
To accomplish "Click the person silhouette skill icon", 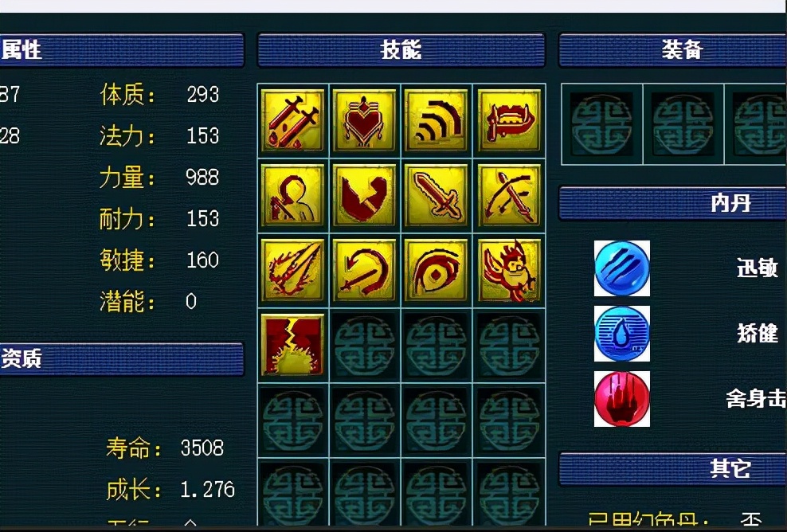I will [292, 195].
